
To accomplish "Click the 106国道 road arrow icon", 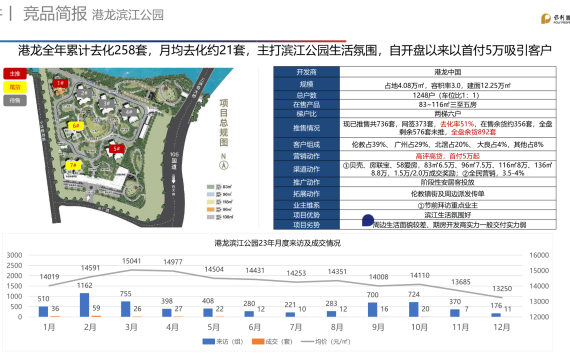I will tap(174, 179).
